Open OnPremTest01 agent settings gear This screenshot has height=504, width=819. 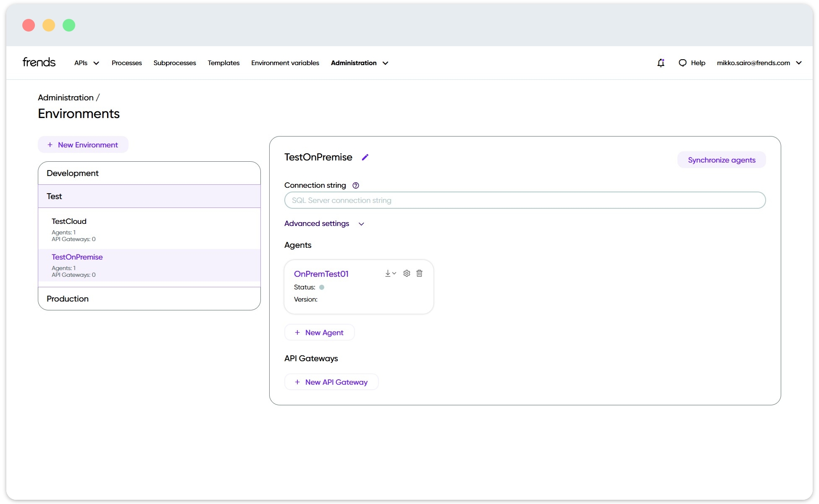coord(407,273)
